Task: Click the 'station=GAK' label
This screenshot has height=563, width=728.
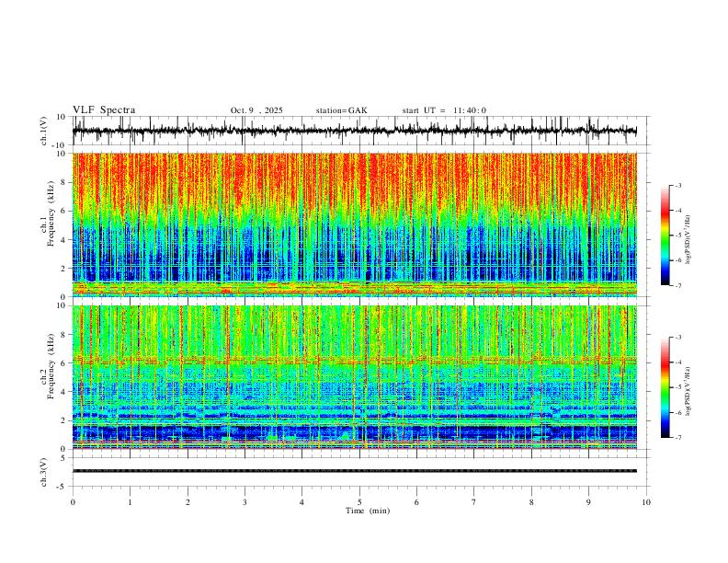Action: click(341, 110)
